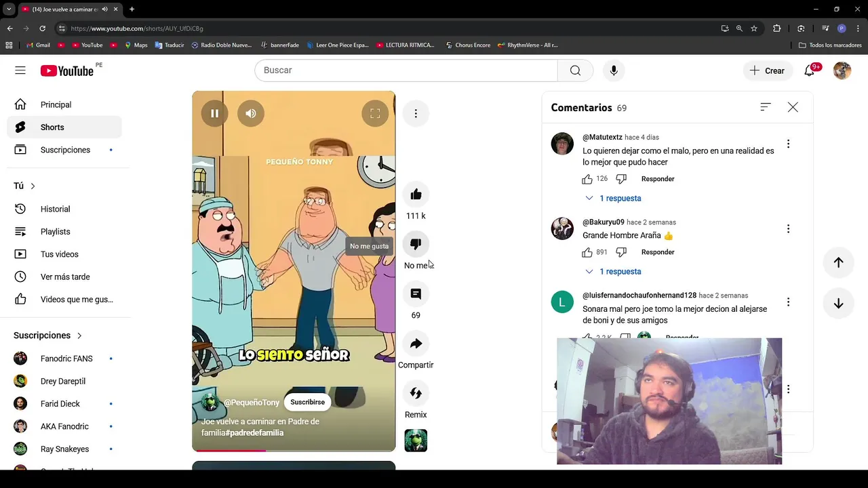Image resolution: width=868 pixels, height=488 pixels.
Task: Open Principal in the sidebar
Action: (64, 104)
